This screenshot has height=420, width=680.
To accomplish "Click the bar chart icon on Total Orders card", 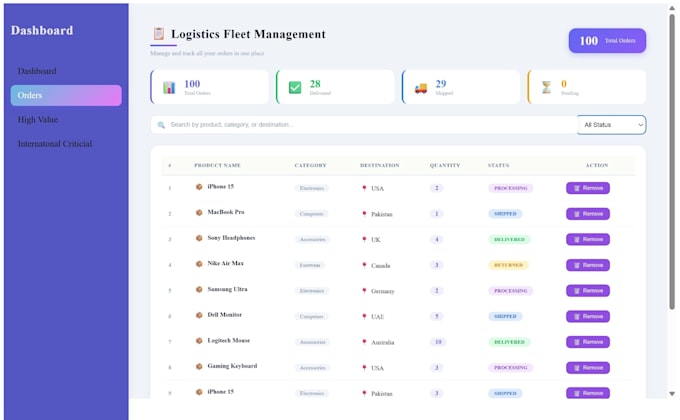I will (169, 88).
